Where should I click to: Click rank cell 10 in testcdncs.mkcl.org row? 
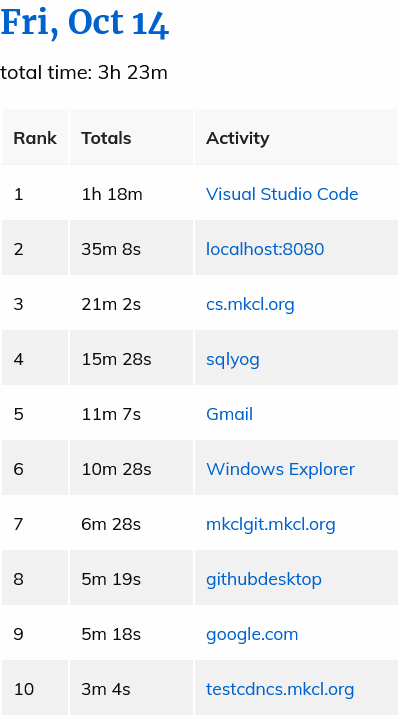[x=35, y=687]
